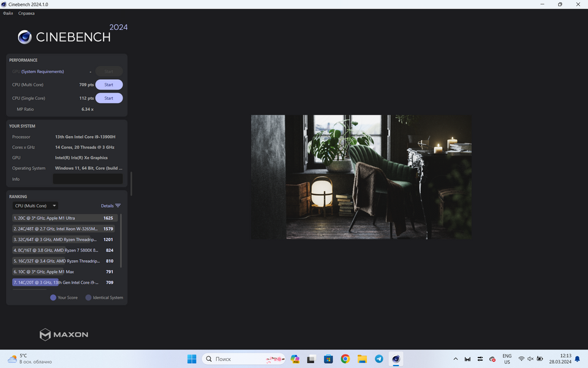This screenshot has width=588, height=368.
Task: Start the CPU (Multi Core) benchmark
Action: 108,85
